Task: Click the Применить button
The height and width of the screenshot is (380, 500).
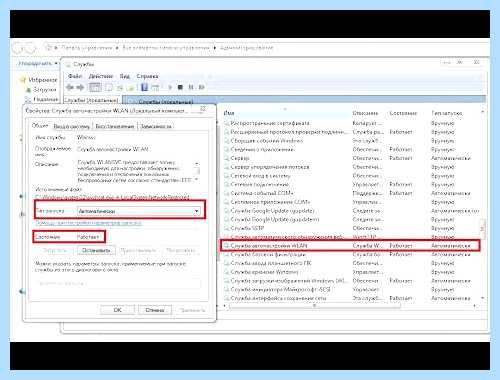Action: 192,310
